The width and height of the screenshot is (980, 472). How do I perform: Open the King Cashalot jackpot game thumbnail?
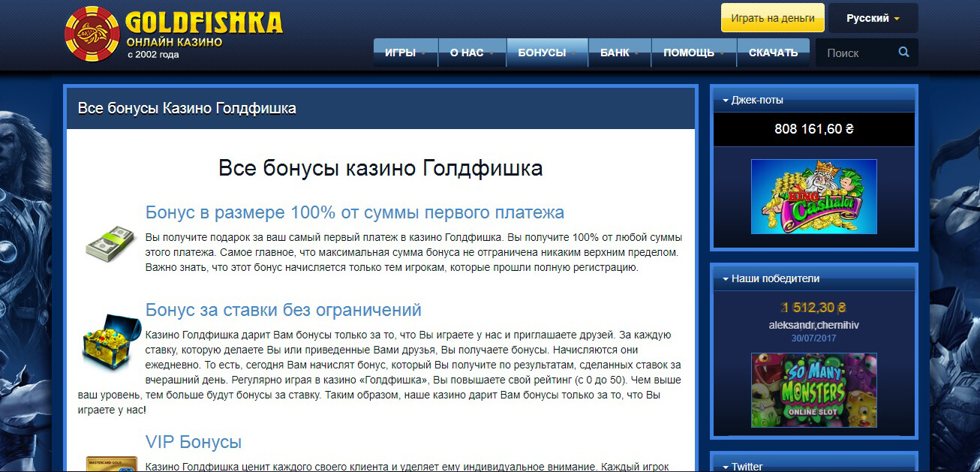[813, 198]
